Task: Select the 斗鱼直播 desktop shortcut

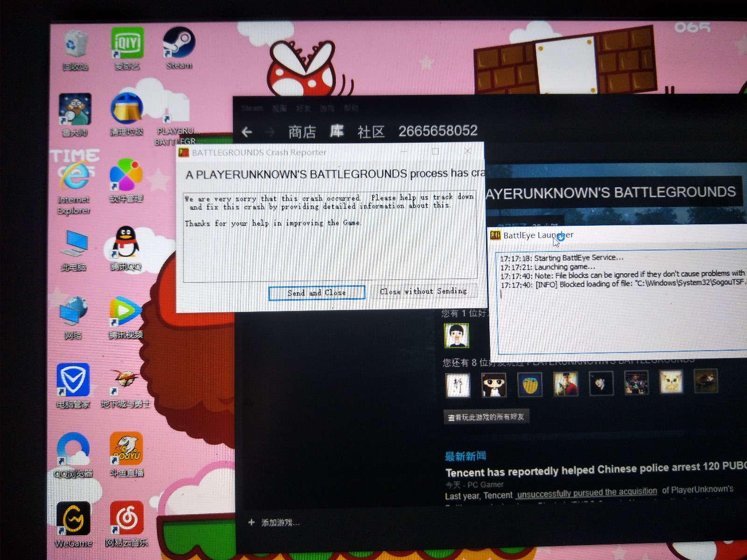Action: [127, 455]
